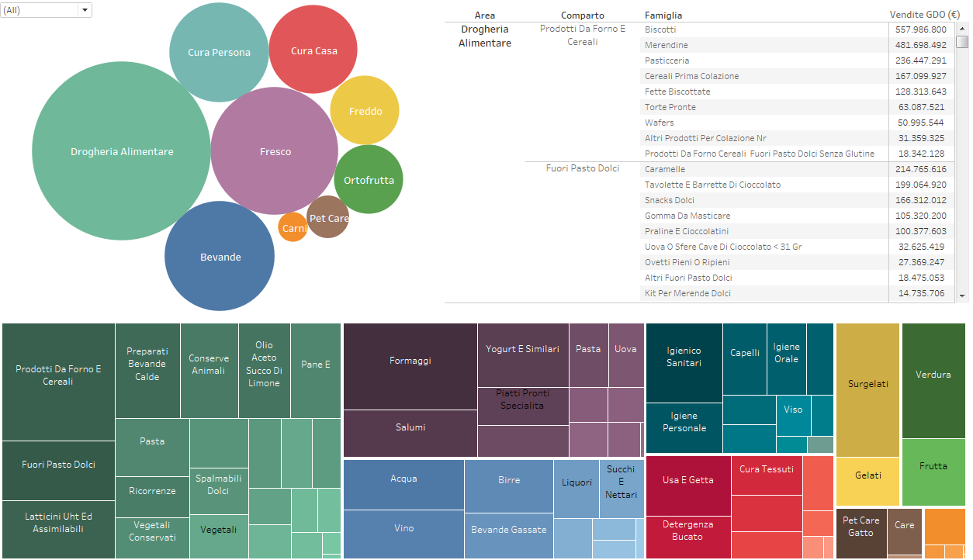The height and width of the screenshot is (560, 973).
Task: Select the Drogheria Alimentare bubble
Action: [121, 151]
